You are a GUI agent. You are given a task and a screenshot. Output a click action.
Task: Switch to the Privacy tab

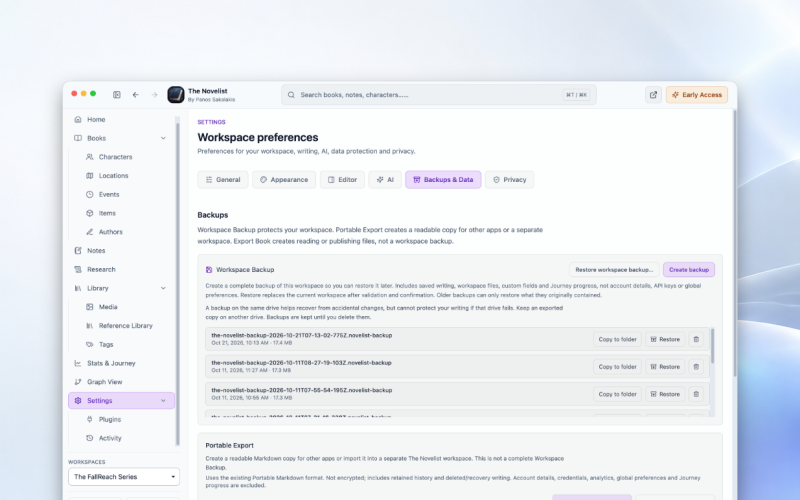click(510, 180)
